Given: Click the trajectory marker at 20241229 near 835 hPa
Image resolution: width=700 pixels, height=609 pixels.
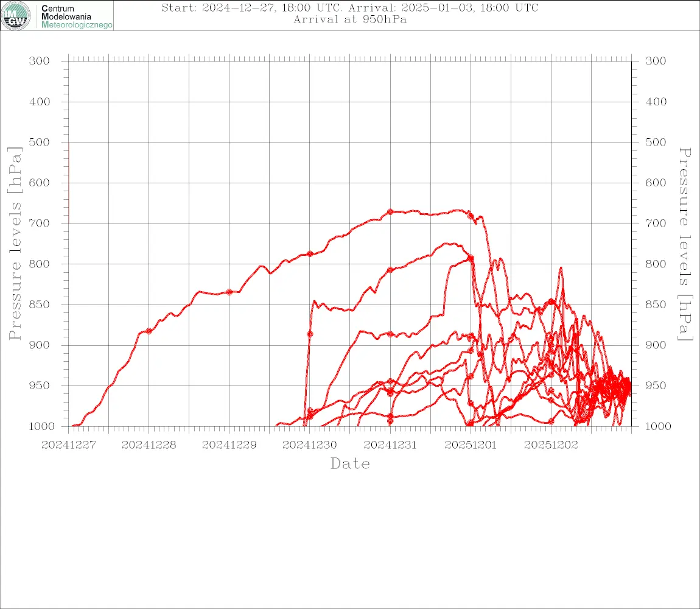Looking at the screenshot, I should click(x=229, y=292).
